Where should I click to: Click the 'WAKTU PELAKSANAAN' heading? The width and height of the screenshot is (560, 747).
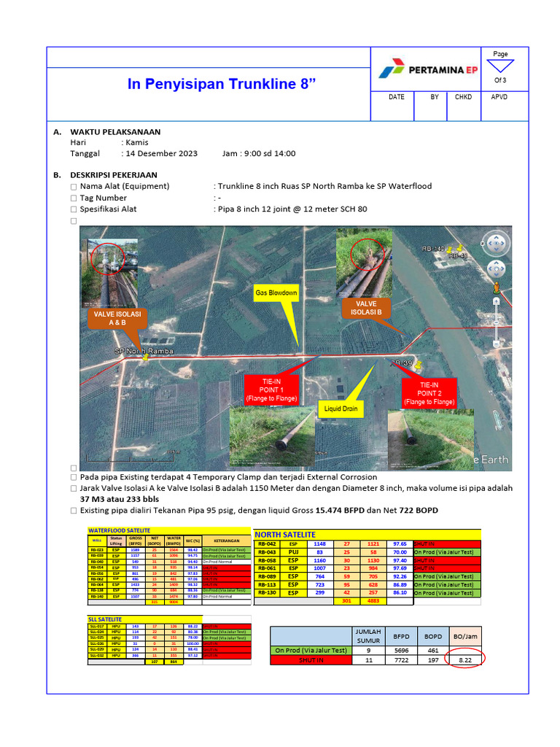pyautogui.click(x=115, y=132)
